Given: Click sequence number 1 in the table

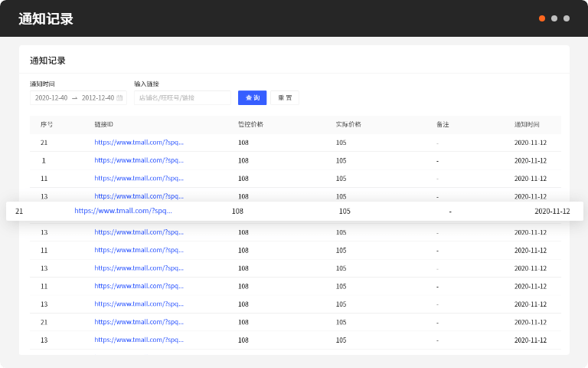Looking at the screenshot, I should click(x=44, y=161).
